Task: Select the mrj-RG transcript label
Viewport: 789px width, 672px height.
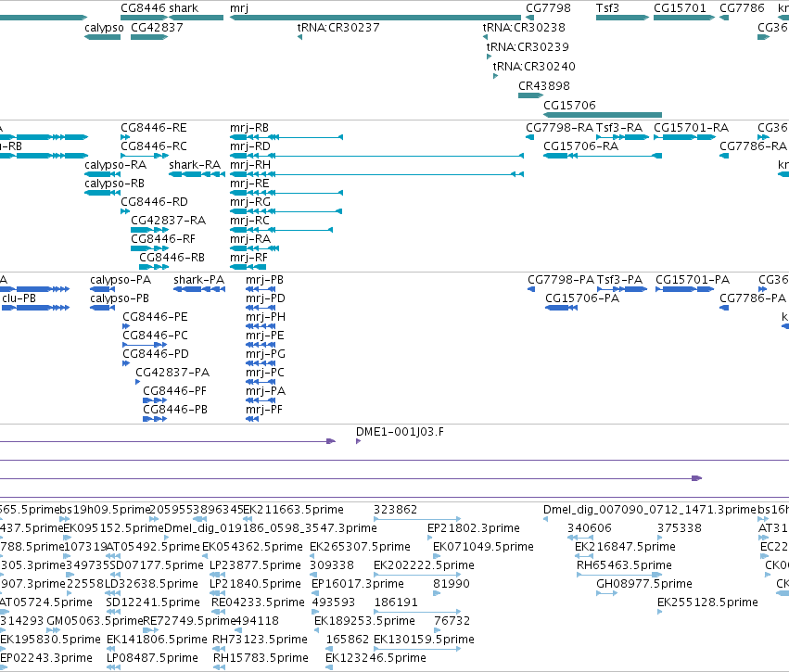Action: tap(250, 202)
